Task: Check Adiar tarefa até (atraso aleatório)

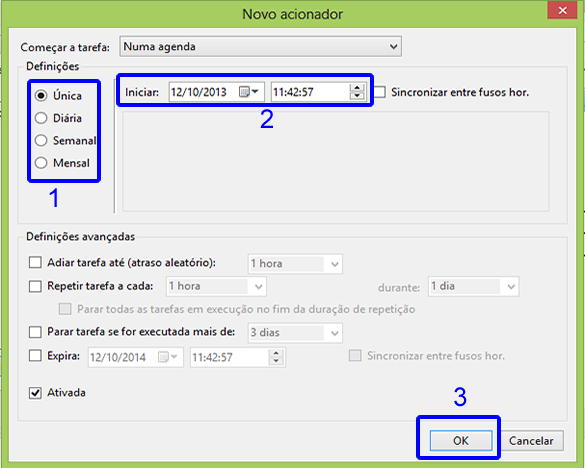Action: [35, 262]
